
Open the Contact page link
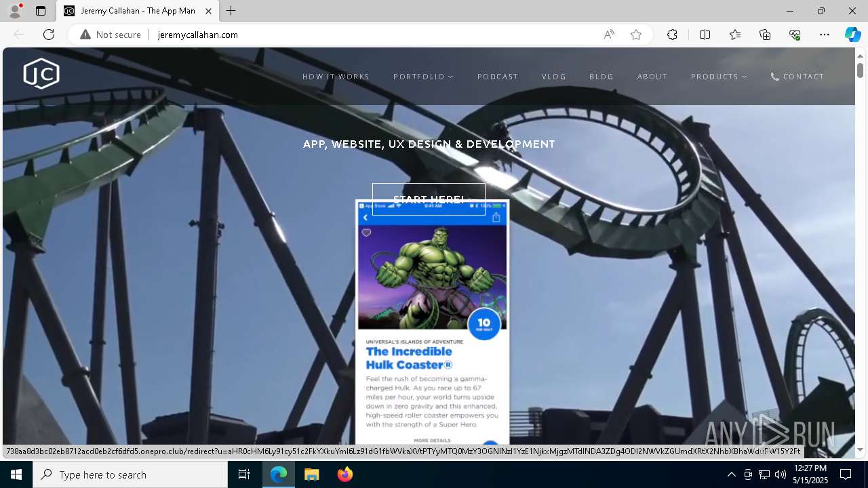(x=797, y=77)
